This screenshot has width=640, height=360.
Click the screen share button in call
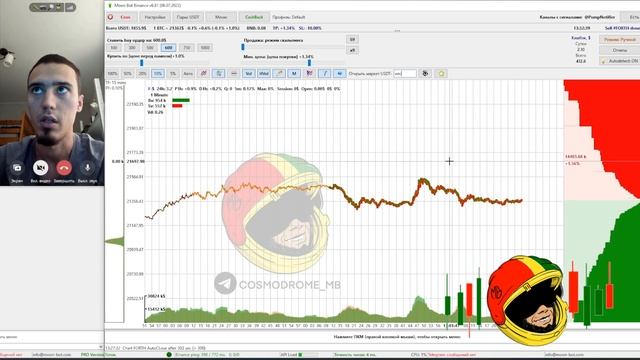tap(17, 168)
